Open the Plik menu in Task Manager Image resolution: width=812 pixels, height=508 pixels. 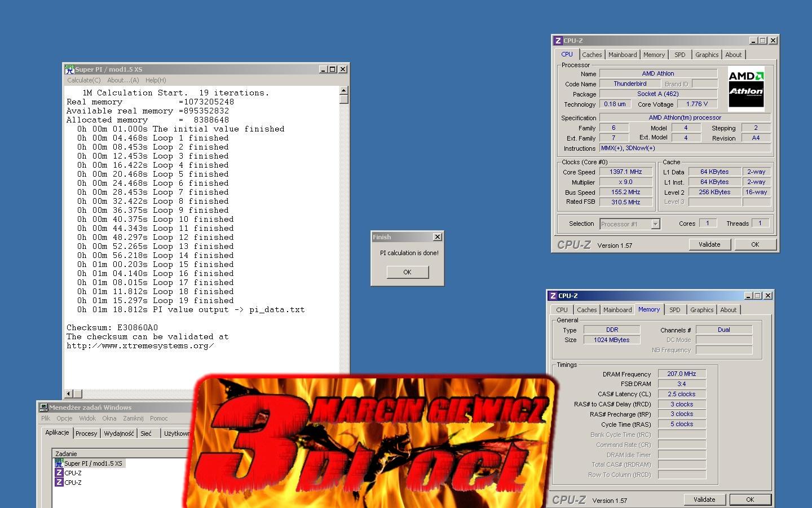[x=46, y=418]
